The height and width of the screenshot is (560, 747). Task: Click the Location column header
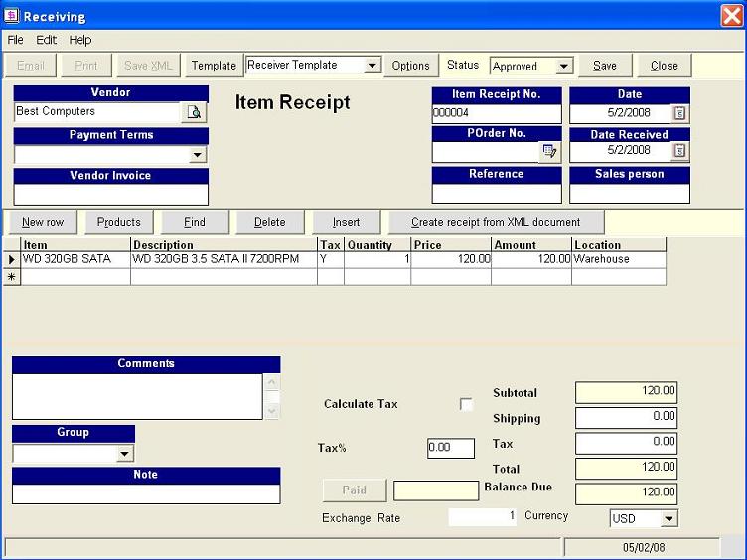pos(619,245)
